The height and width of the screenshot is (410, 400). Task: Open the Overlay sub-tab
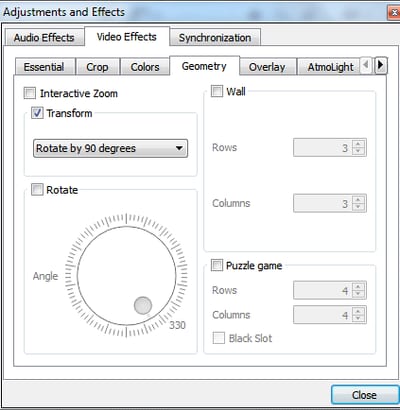(x=267, y=67)
